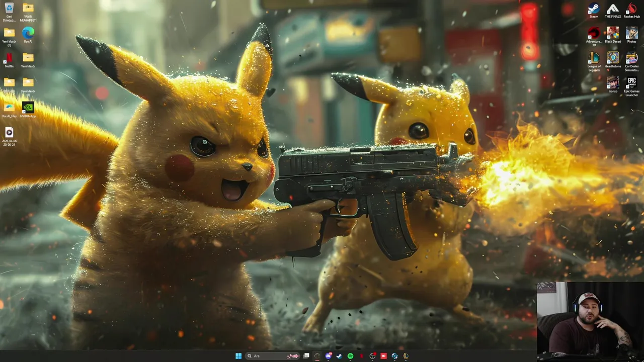This screenshot has height=362, width=644.
Task: Open the Recycle Bin (Geri Dönüşüm) icon
Action: 9,12
